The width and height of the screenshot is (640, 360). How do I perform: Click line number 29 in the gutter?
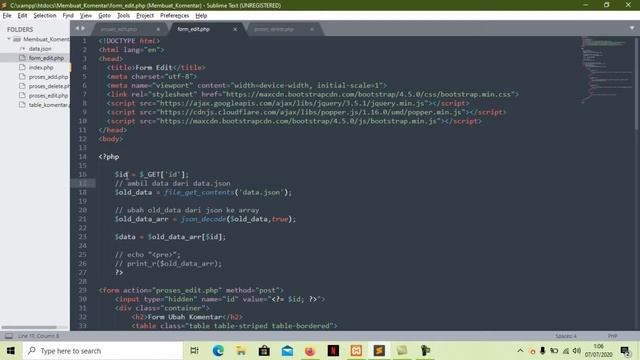coord(82,290)
